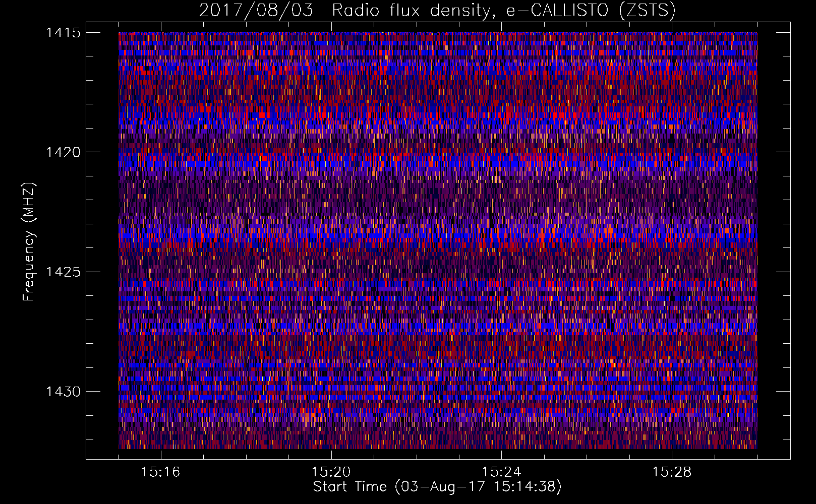Click the 1425 frequency tick label

(64, 272)
